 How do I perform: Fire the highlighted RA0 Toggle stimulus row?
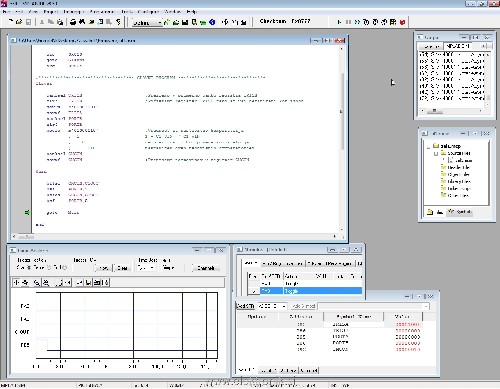tap(254, 291)
